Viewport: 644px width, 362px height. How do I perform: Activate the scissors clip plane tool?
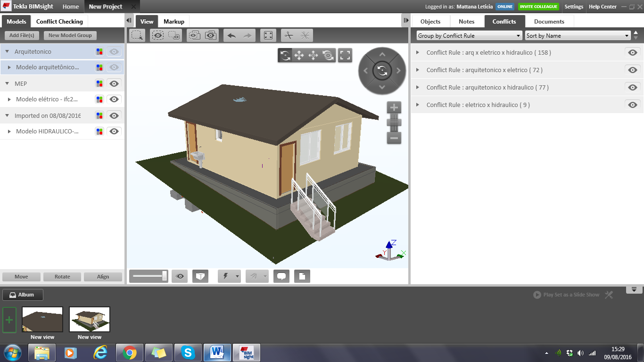tap(289, 35)
